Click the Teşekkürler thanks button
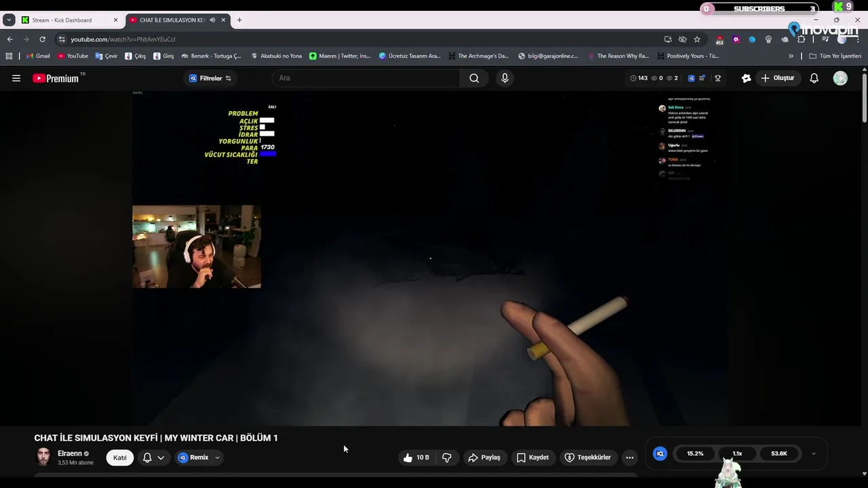This screenshot has height=488, width=868. (587, 457)
